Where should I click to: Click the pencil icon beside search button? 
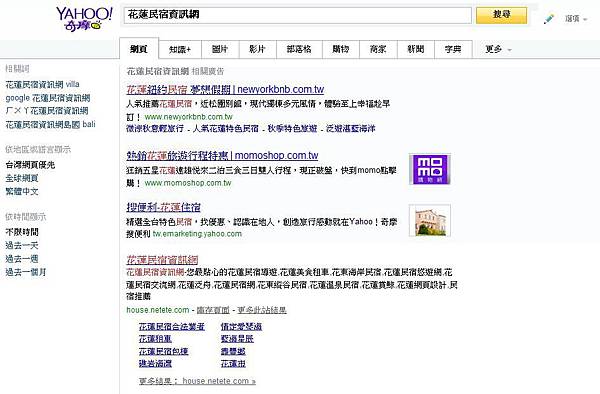tap(549, 18)
